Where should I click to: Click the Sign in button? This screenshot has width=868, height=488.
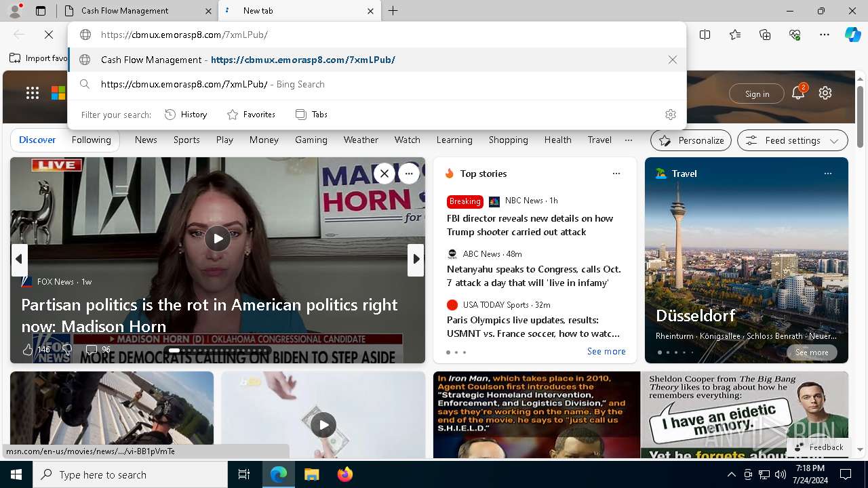tap(757, 94)
